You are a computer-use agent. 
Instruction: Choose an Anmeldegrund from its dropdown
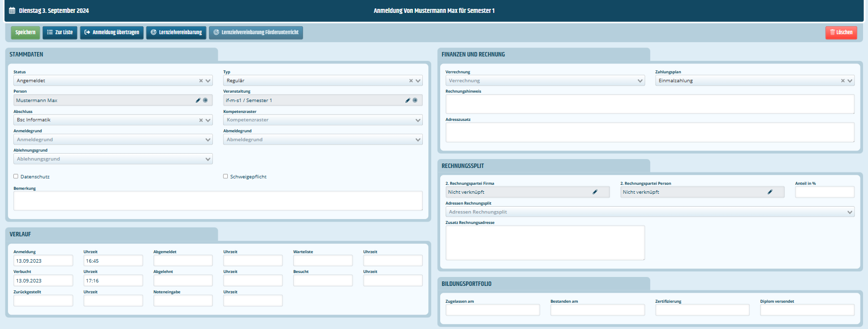click(x=113, y=140)
